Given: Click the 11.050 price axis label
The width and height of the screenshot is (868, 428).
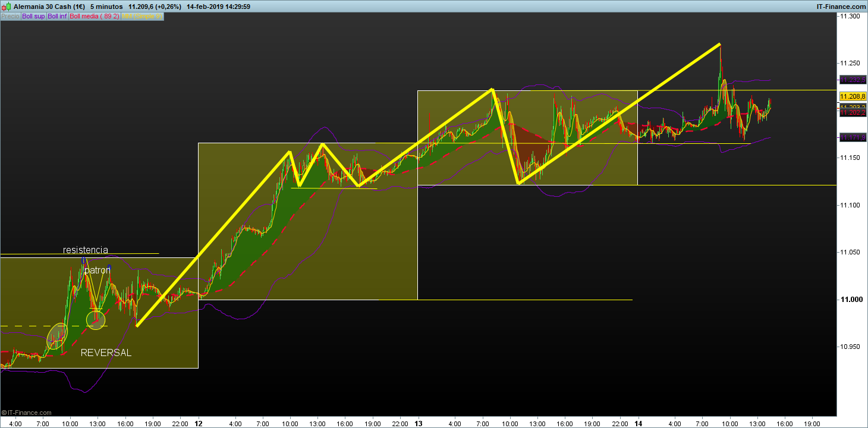Looking at the screenshot, I should pos(850,252).
